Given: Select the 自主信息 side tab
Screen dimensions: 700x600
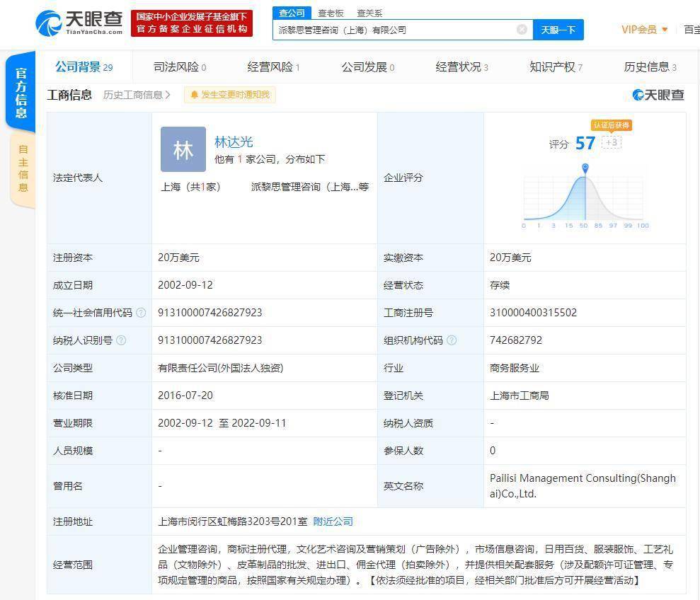Looking at the screenshot, I should coord(23,168).
